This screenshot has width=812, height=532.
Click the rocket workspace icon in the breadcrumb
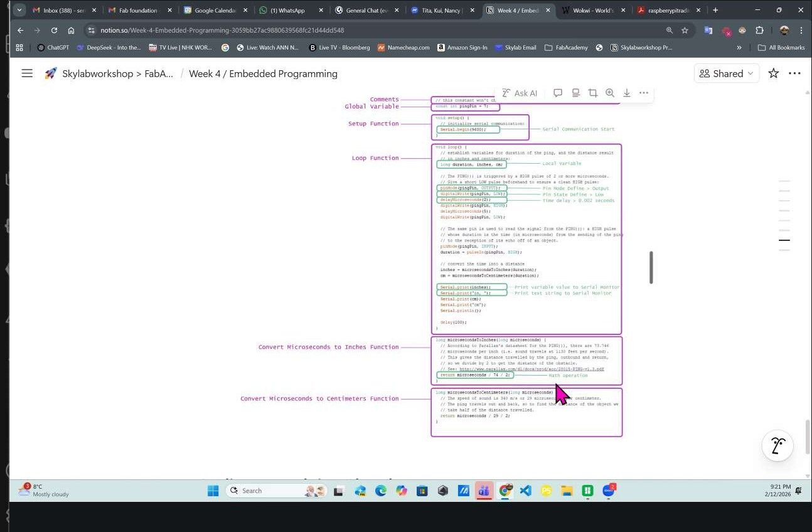[50, 73]
